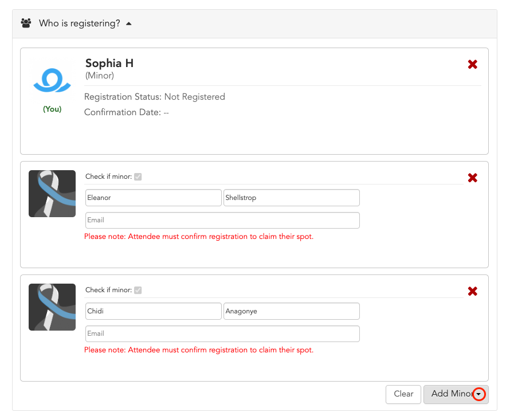Screen dimensions: 506x420
Task: Remove the Eleanor Shellstrop attendee card
Action: (472, 178)
